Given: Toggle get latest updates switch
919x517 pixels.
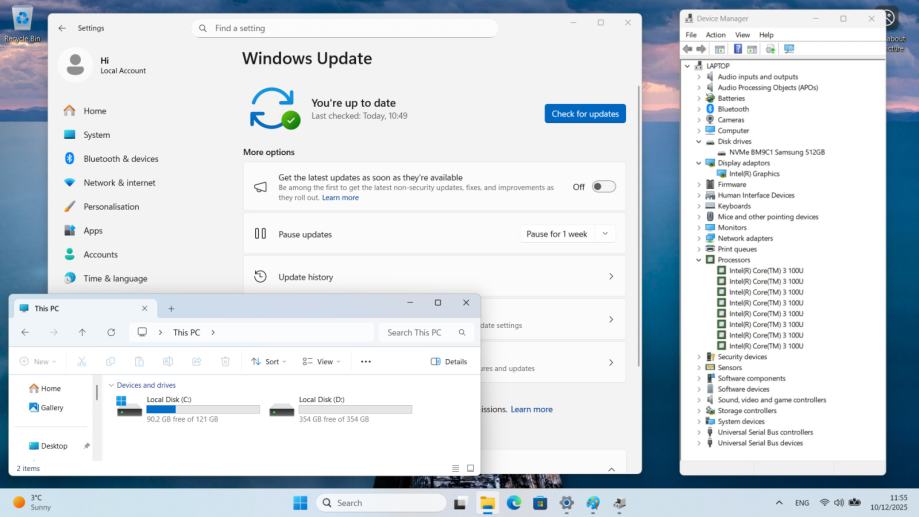Looking at the screenshot, I should (x=603, y=187).
